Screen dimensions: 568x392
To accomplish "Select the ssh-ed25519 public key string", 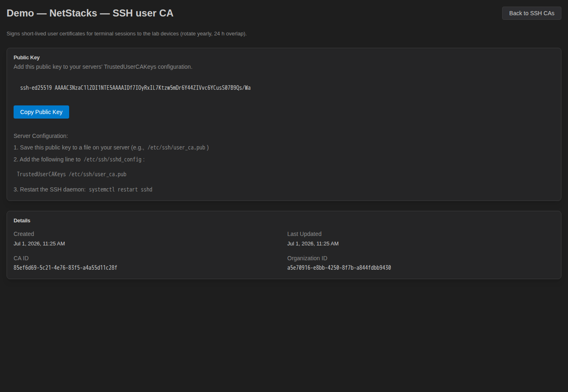I will click(x=135, y=88).
